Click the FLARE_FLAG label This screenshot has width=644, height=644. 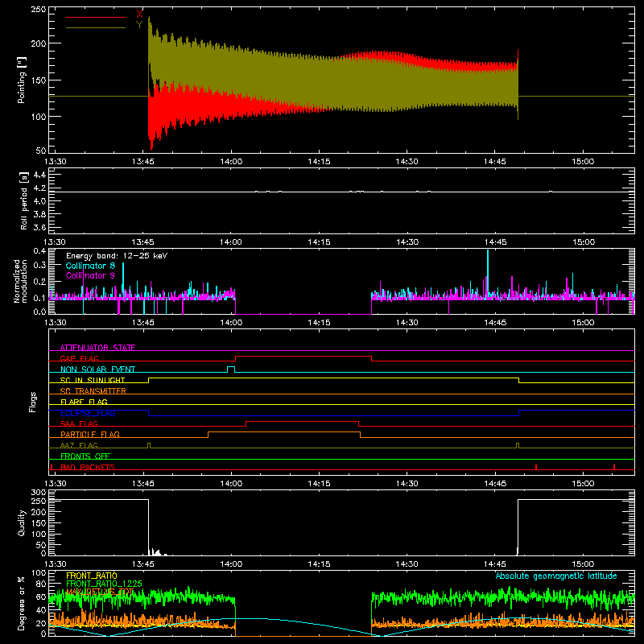[84, 402]
